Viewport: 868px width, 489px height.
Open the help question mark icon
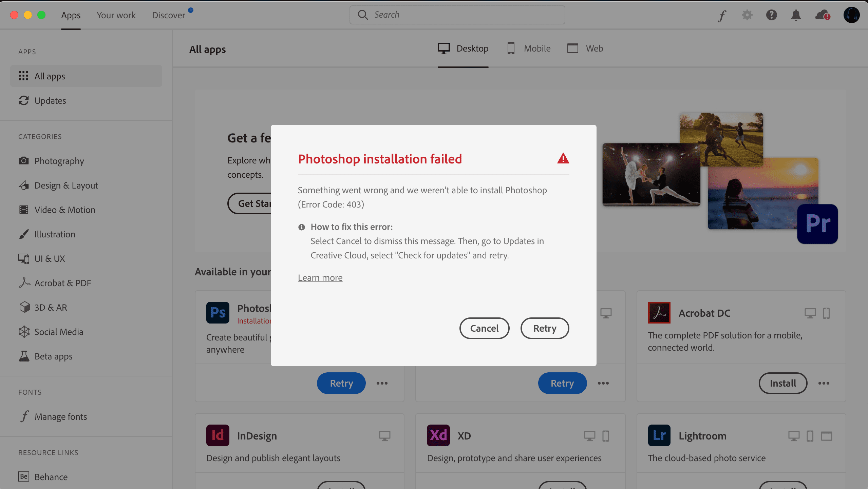(x=771, y=15)
